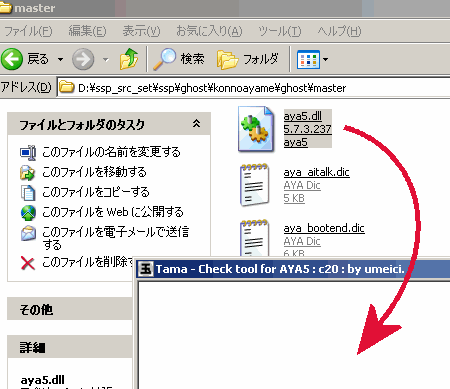
Task: Go up one folder level icon
Action: click(x=129, y=59)
